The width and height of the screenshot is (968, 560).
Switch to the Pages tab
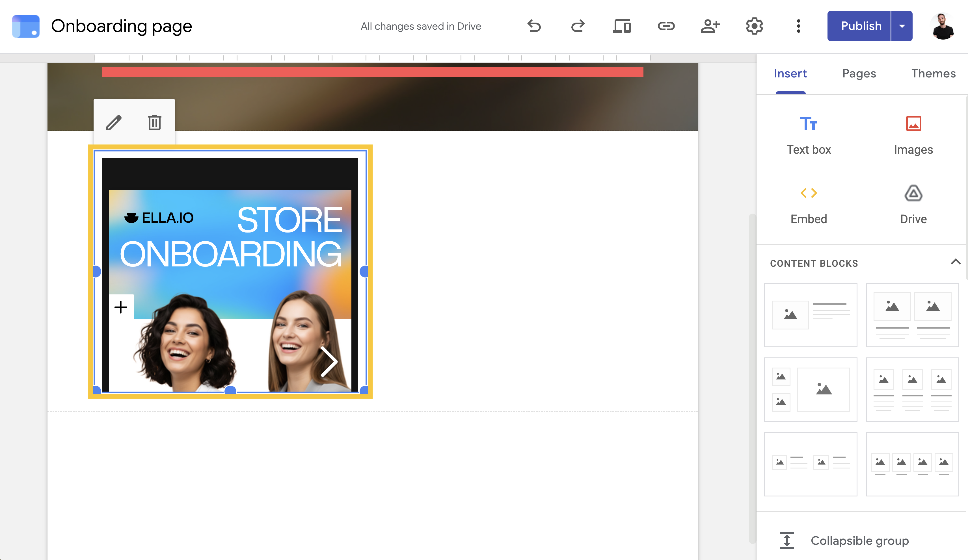(859, 73)
